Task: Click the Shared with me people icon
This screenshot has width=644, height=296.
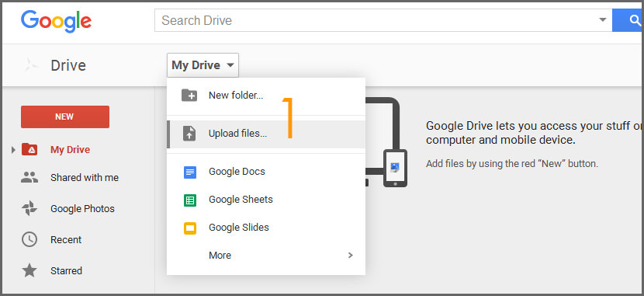Action: (29, 178)
